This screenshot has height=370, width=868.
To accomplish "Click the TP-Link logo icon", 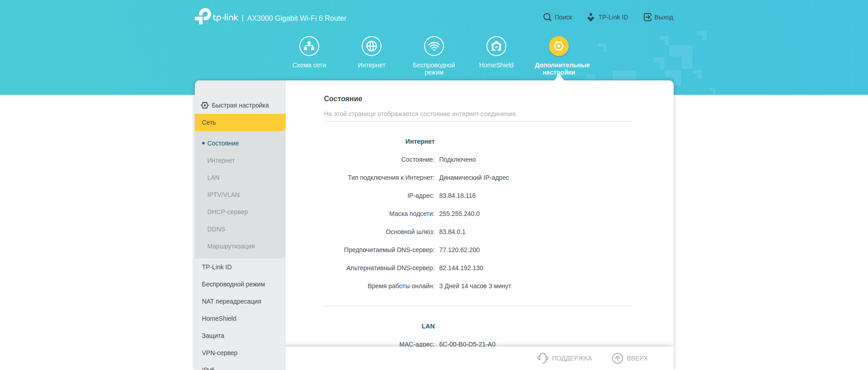I will click(x=203, y=16).
